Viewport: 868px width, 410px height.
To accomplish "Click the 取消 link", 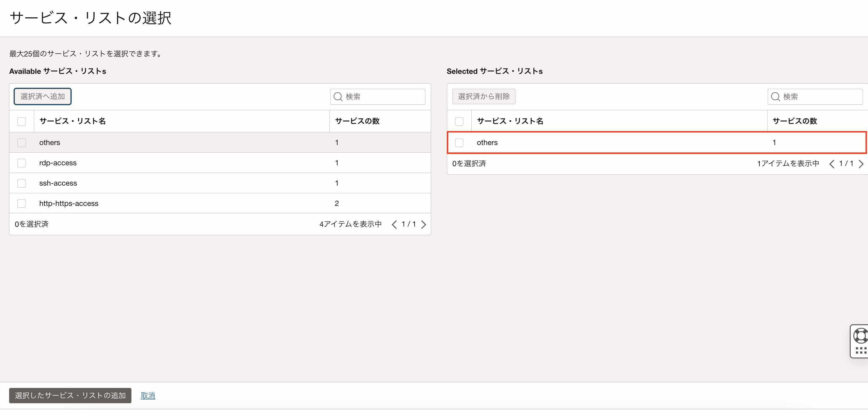I will tap(148, 396).
